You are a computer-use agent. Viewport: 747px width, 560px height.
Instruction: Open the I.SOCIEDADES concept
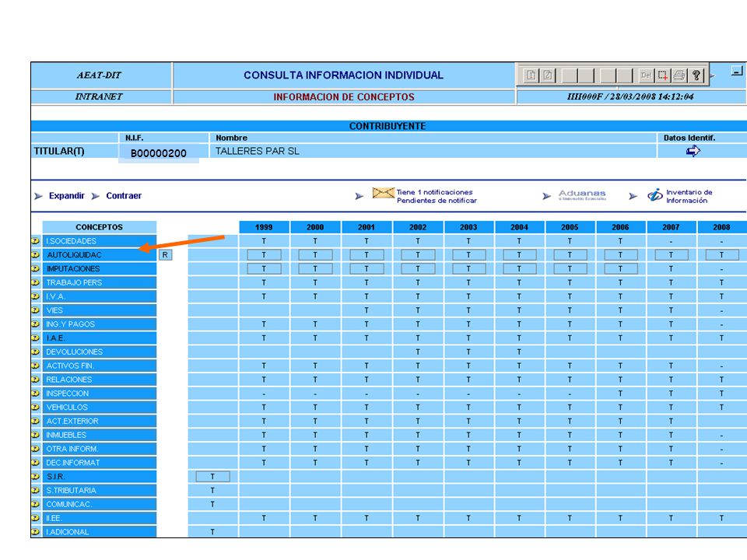click(100, 241)
